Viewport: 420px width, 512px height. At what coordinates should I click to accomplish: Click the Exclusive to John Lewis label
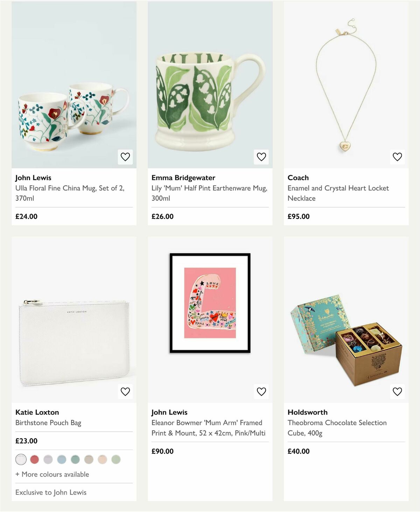point(50,492)
